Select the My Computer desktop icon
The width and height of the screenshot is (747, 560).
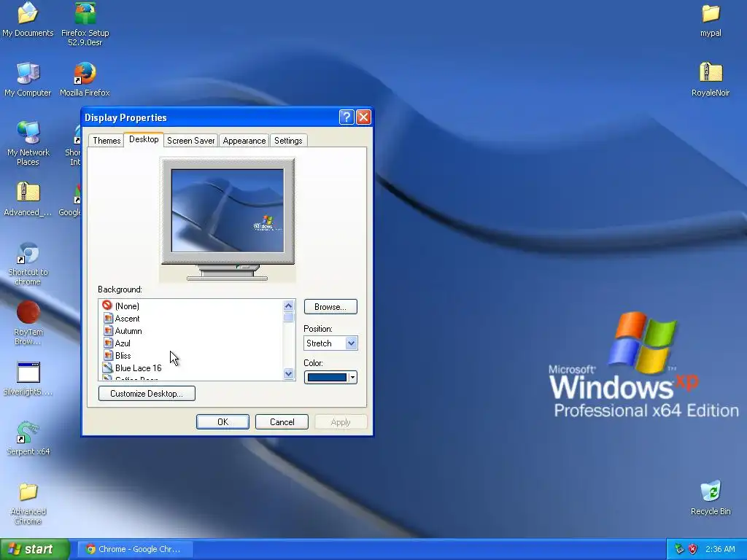click(28, 74)
